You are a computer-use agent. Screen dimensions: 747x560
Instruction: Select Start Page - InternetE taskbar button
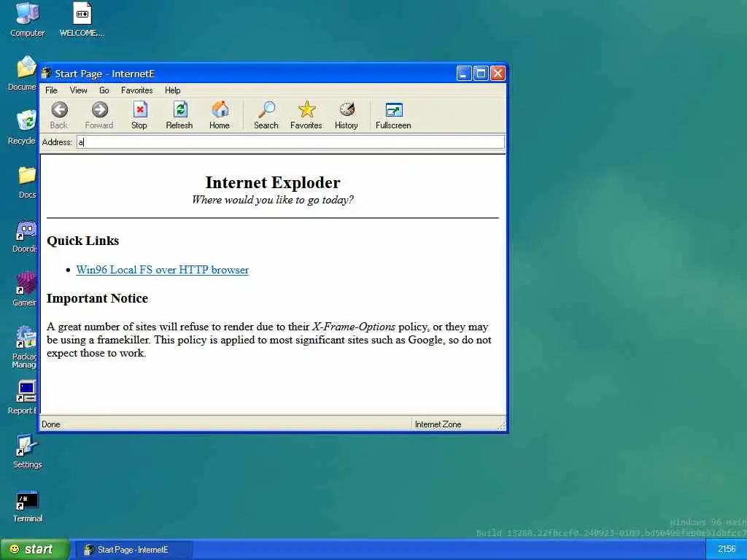(134, 550)
